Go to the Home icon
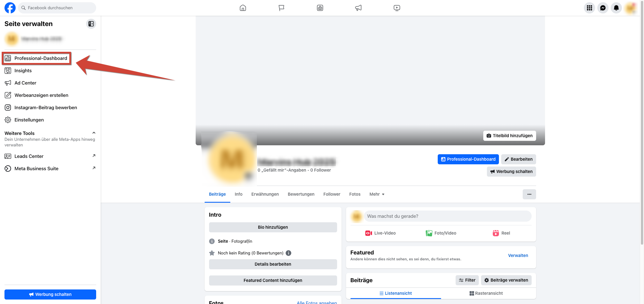 [x=243, y=8]
